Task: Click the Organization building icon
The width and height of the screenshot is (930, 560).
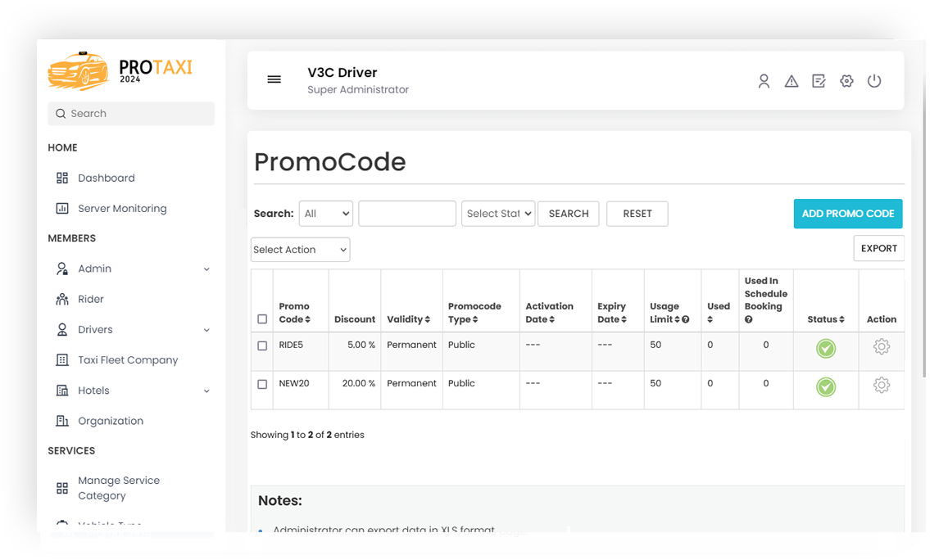Action: click(x=62, y=421)
